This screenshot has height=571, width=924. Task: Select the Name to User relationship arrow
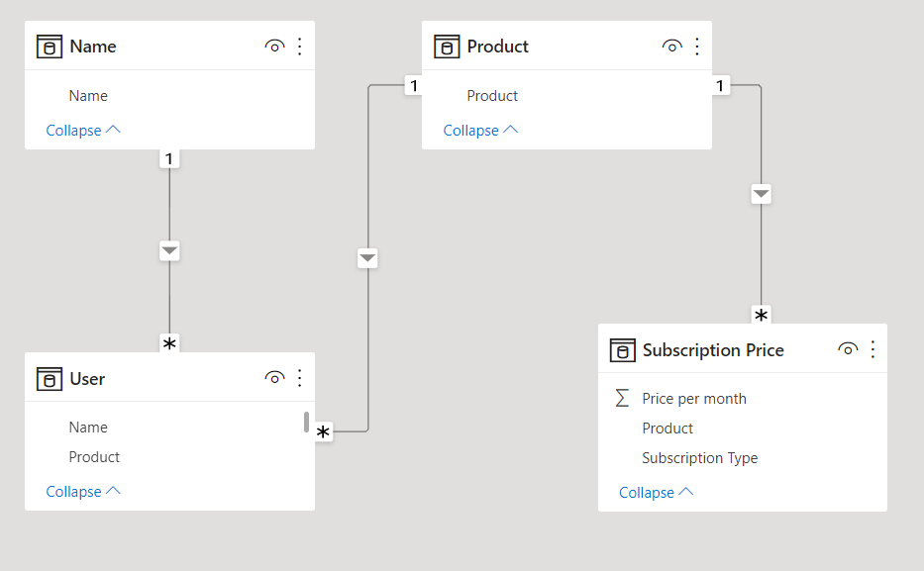[x=169, y=251]
